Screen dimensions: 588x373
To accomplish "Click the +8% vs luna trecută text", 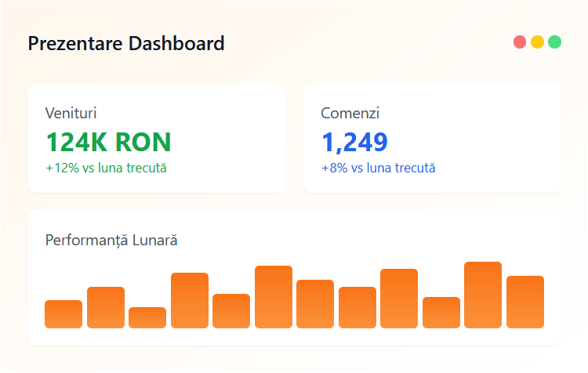I will click(379, 168).
